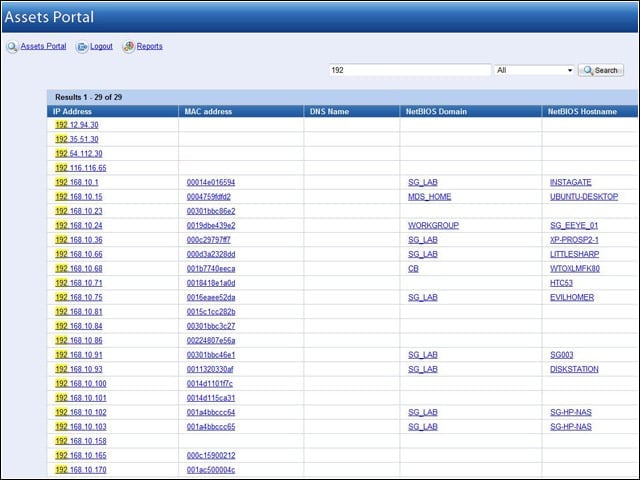Click MAC address 0015c1cc282b
The width and height of the screenshot is (640, 480).
211,312
